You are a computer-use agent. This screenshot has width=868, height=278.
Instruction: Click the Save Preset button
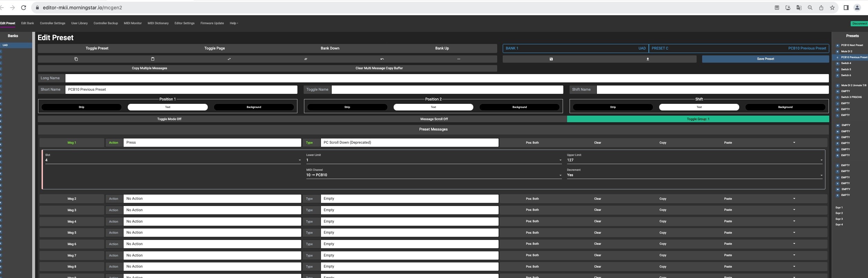click(x=766, y=59)
